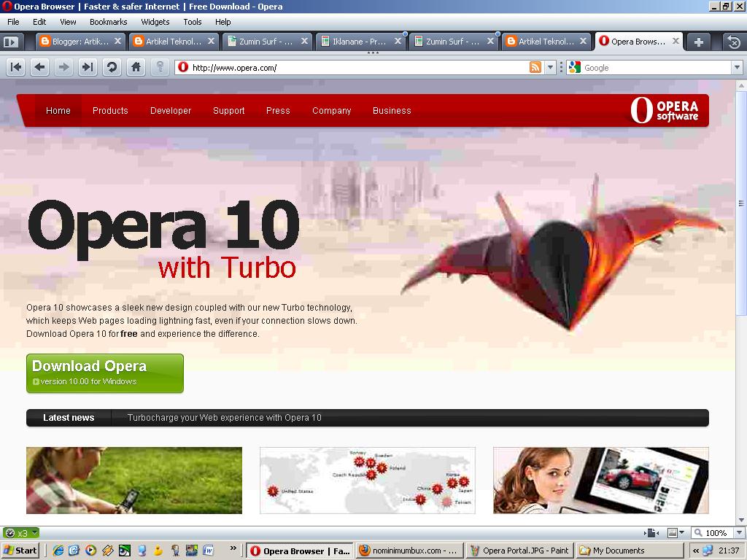This screenshot has height=560, width=747.
Task: Open the Tools menu
Action: 193,22
